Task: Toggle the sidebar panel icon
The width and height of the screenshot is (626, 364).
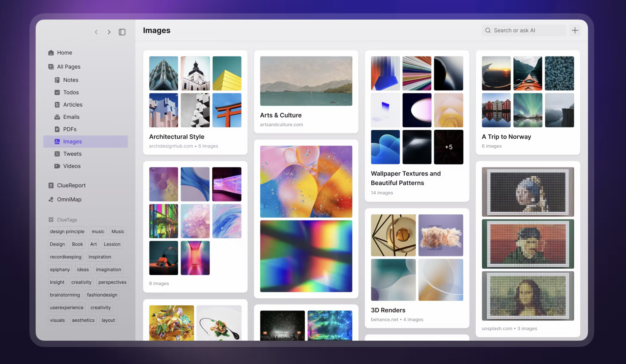Action: [122, 32]
